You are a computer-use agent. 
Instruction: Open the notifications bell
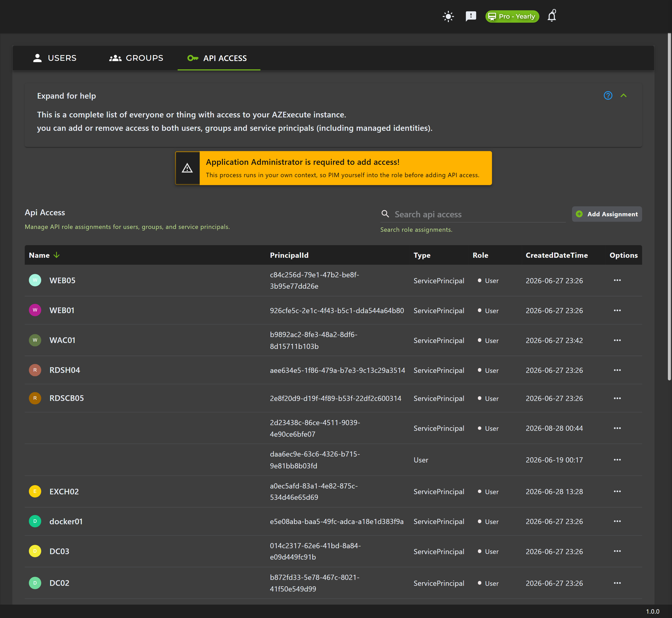[x=552, y=16]
